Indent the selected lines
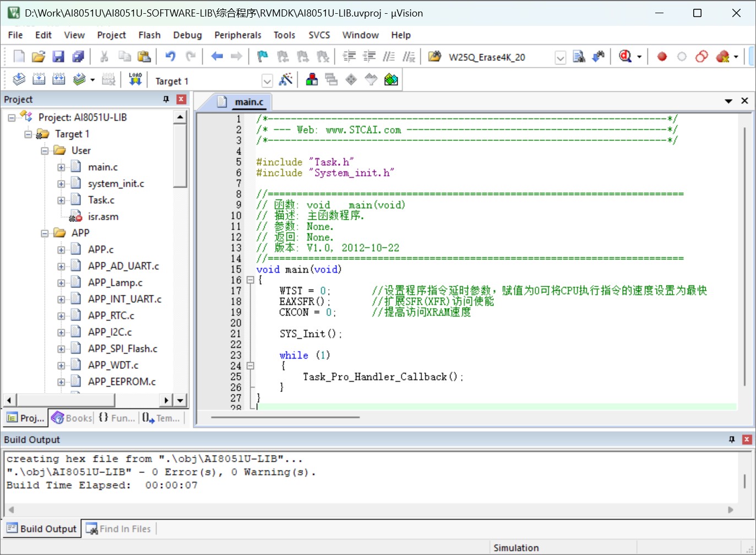756x555 pixels. [349, 57]
